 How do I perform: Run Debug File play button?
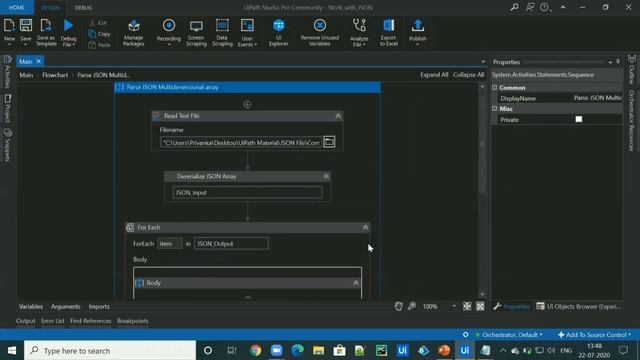[68, 32]
